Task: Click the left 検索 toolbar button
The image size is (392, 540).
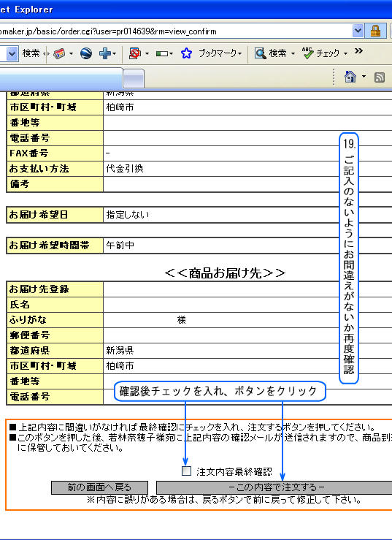Action: (31, 53)
